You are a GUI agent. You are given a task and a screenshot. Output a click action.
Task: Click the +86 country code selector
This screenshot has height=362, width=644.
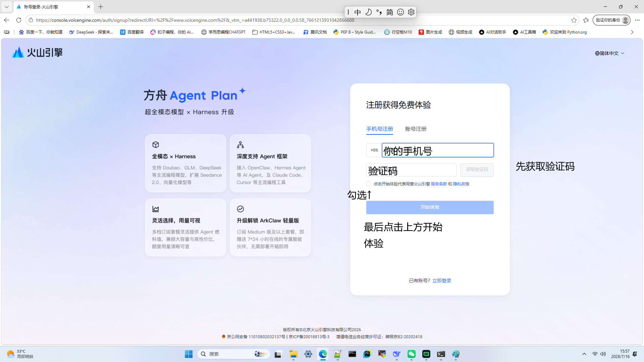point(374,150)
